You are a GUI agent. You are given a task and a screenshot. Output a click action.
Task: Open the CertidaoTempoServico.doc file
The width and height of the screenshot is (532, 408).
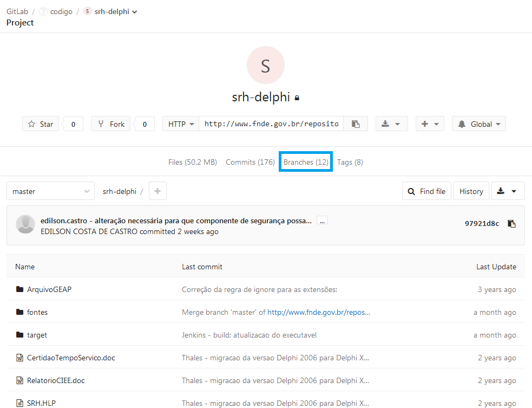pyautogui.click(x=71, y=358)
